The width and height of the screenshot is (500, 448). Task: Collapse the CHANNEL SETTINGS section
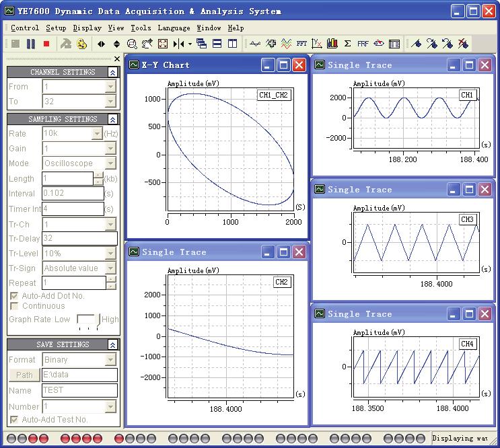point(112,73)
